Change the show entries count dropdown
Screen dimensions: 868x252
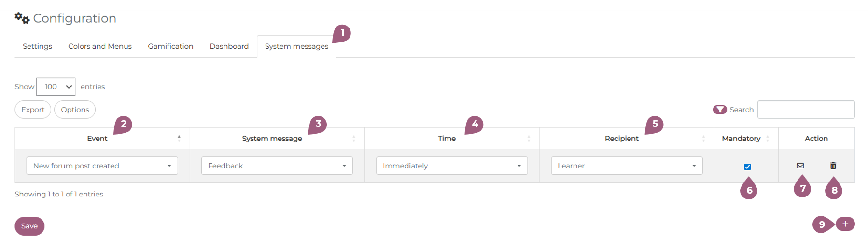[x=56, y=87]
